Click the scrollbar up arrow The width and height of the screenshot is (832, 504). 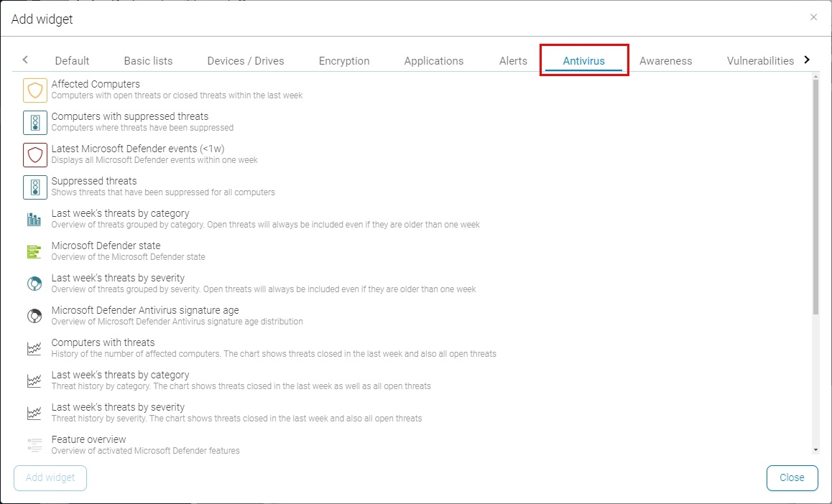[x=815, y=77]
